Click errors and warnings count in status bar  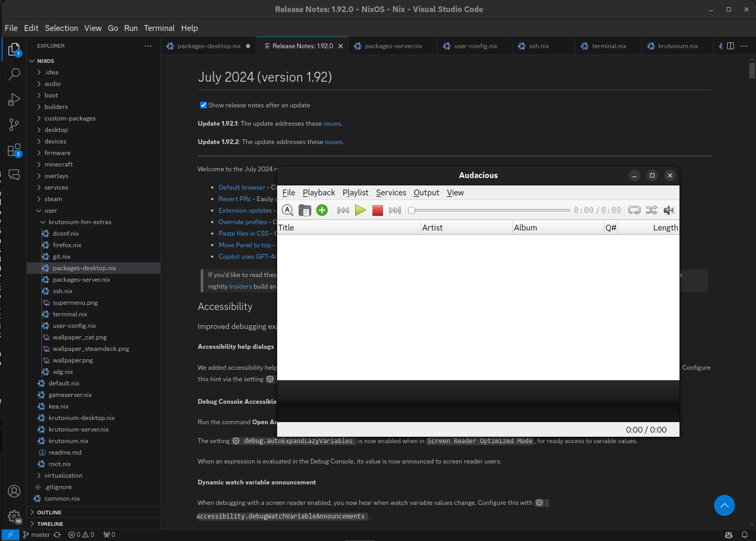pos(81,535)
